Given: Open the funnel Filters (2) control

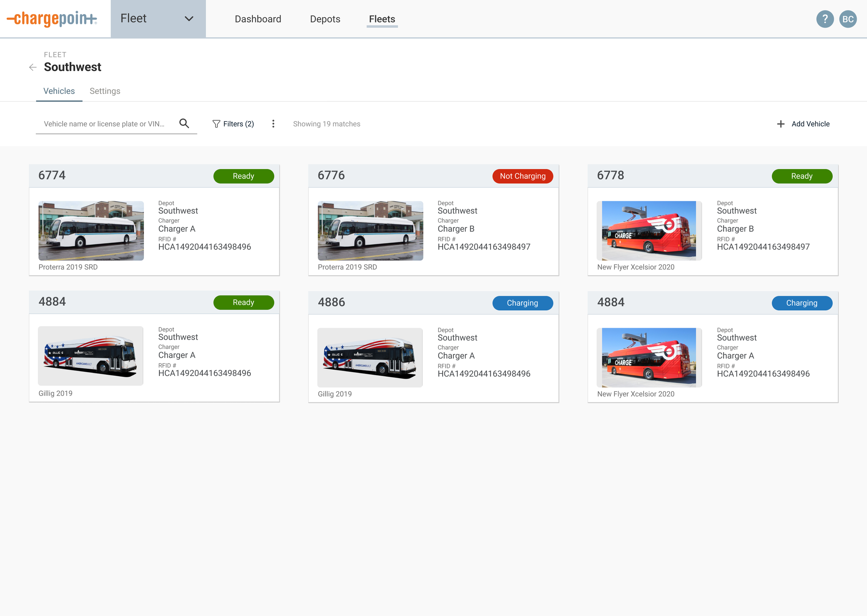Looking at the screenshot, I should (233, 124).
